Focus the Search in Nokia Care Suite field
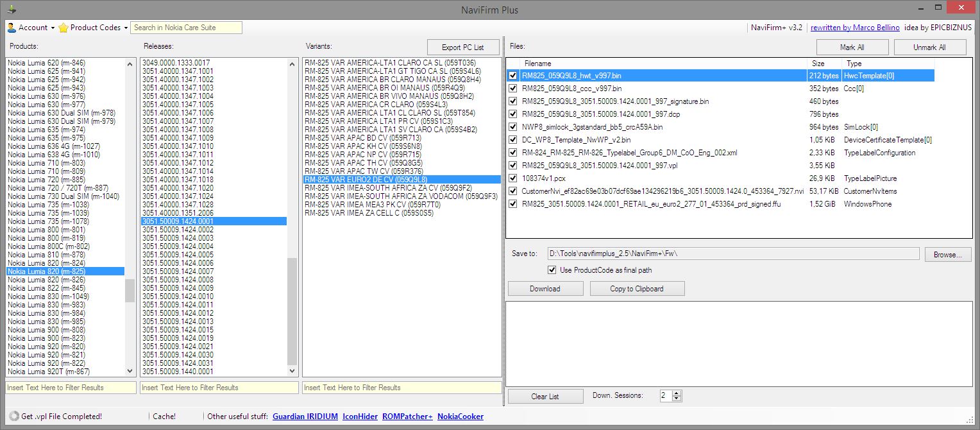 click(187, 28)
